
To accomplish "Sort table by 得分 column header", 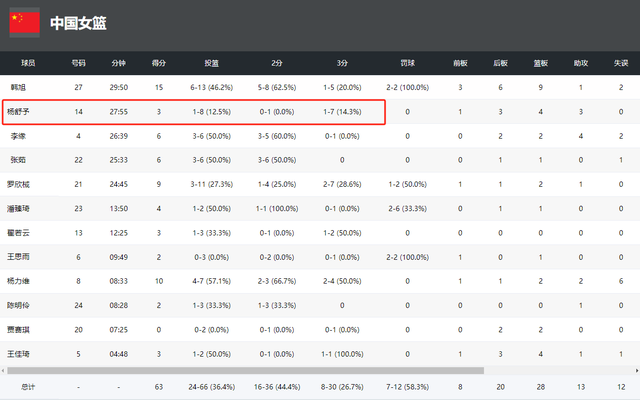I will click(x=159, y=63).
